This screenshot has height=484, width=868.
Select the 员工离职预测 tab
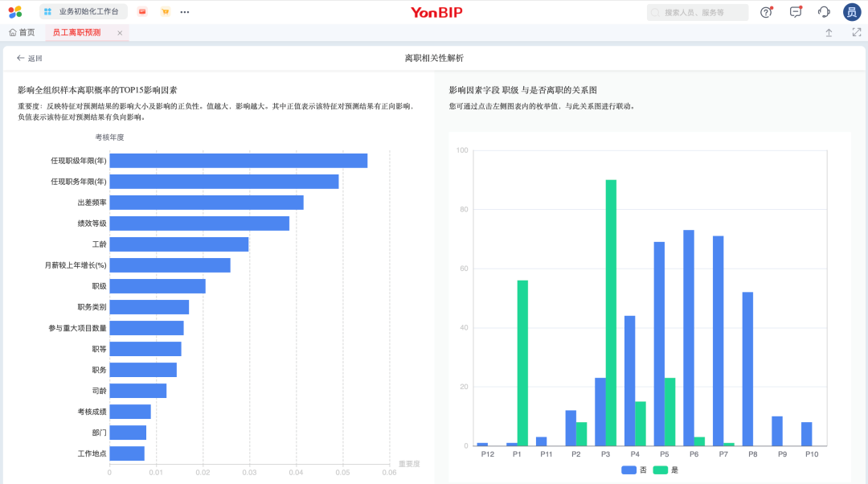[x=76, y=33]
